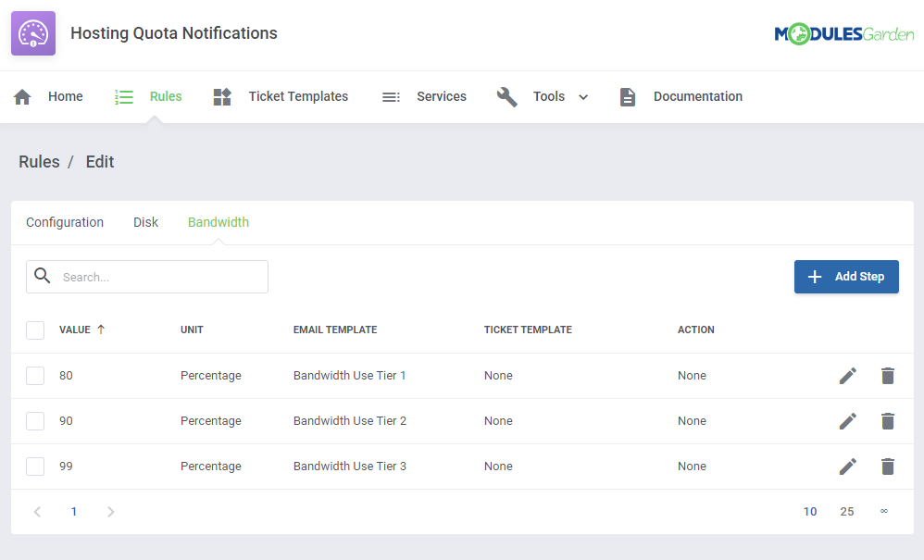Click Percentage in the 99 row
924x560 pixels.
(211, 467)
